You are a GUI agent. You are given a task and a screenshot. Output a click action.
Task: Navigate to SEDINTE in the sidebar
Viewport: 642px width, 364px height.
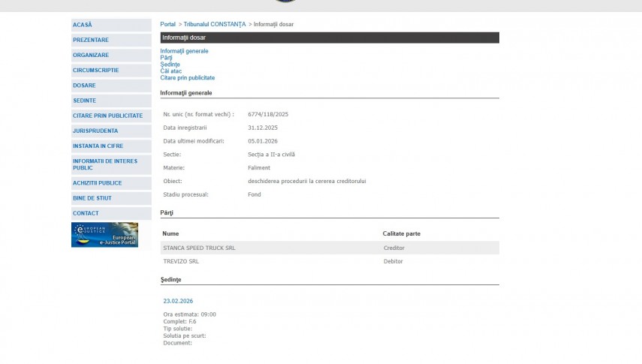[84, 101]
